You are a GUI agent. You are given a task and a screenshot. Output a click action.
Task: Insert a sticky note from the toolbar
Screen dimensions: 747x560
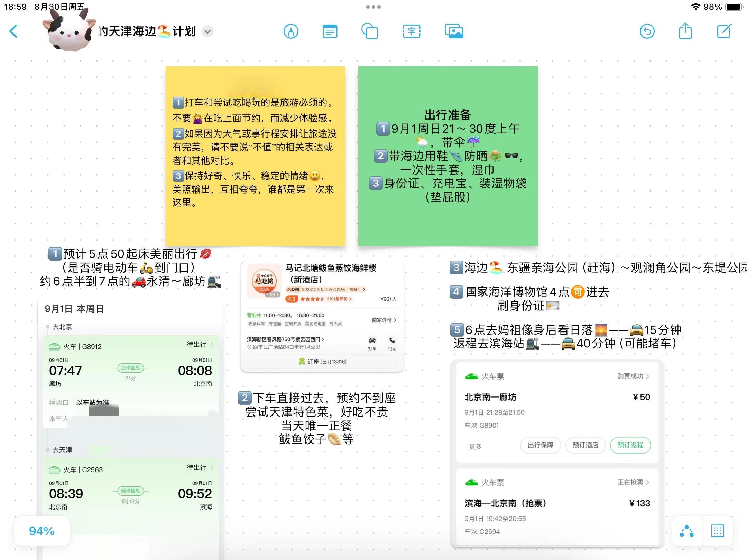tap(330, 31)
